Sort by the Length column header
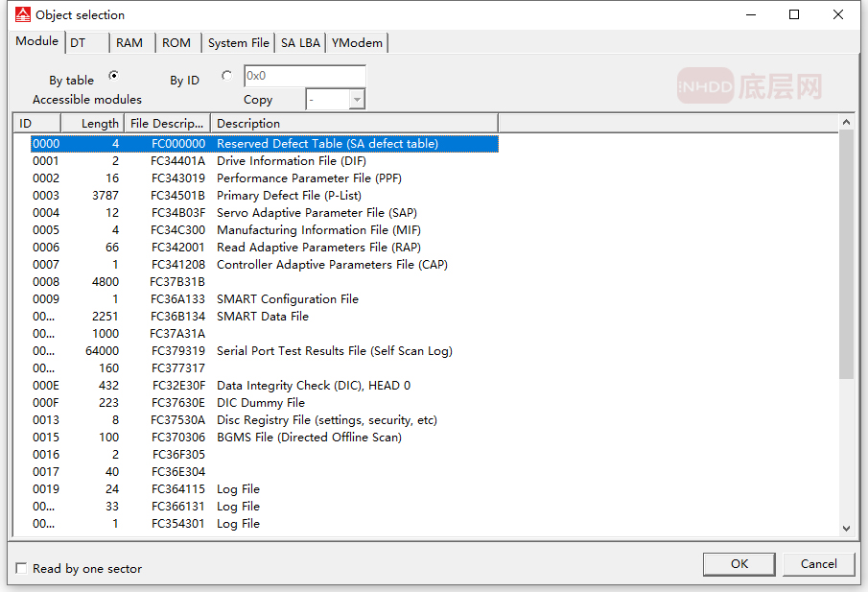868x592 pixels. (93, 123)
